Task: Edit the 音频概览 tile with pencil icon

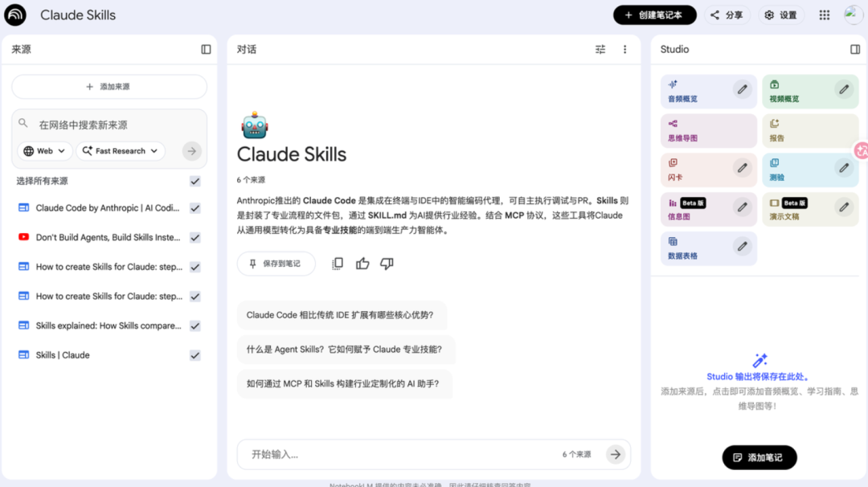Action: tap(742, 90)
